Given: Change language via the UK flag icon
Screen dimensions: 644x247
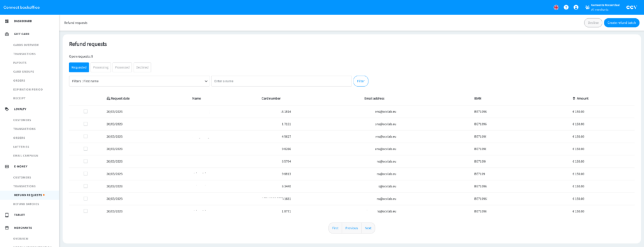Looking at the screenshot, I should [556, 8].
